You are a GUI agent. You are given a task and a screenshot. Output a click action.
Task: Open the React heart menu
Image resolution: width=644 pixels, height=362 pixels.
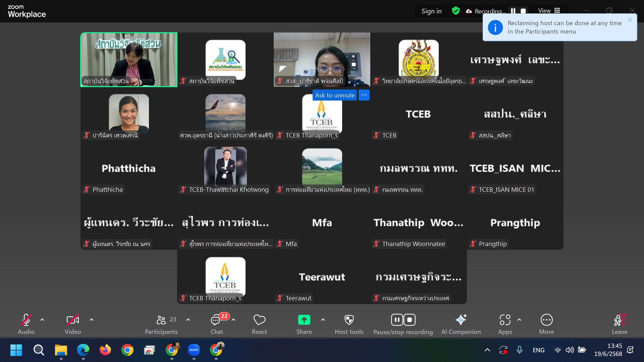tap(259, 324)
